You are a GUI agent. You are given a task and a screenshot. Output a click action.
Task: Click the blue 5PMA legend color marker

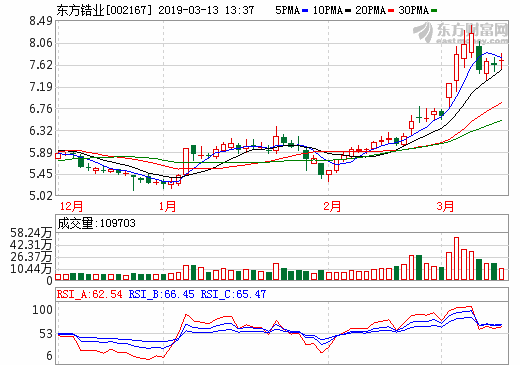[x=305, y=11]
